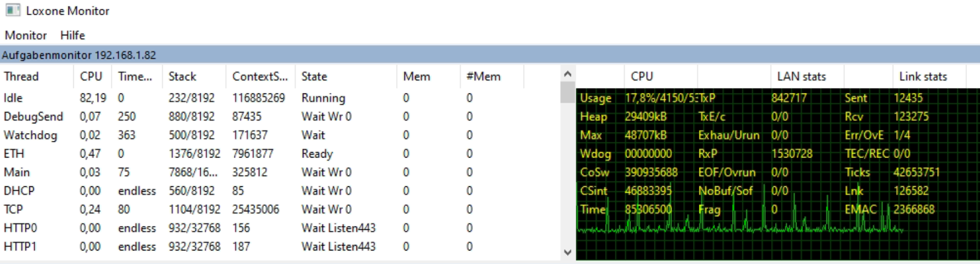
Task: Click CPU value 82,19
Action: [93, 98]
